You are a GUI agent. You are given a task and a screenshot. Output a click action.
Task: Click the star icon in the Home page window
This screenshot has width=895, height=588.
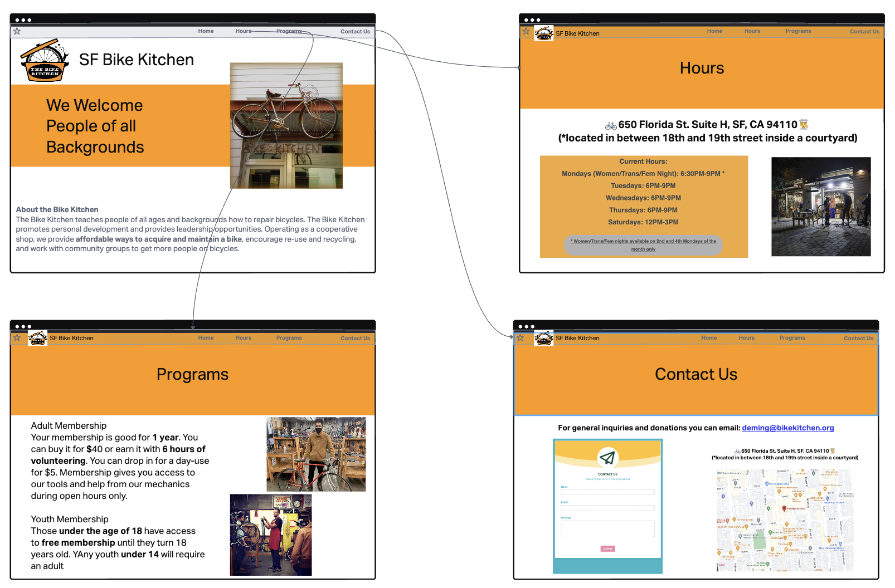tap(17, 31)
